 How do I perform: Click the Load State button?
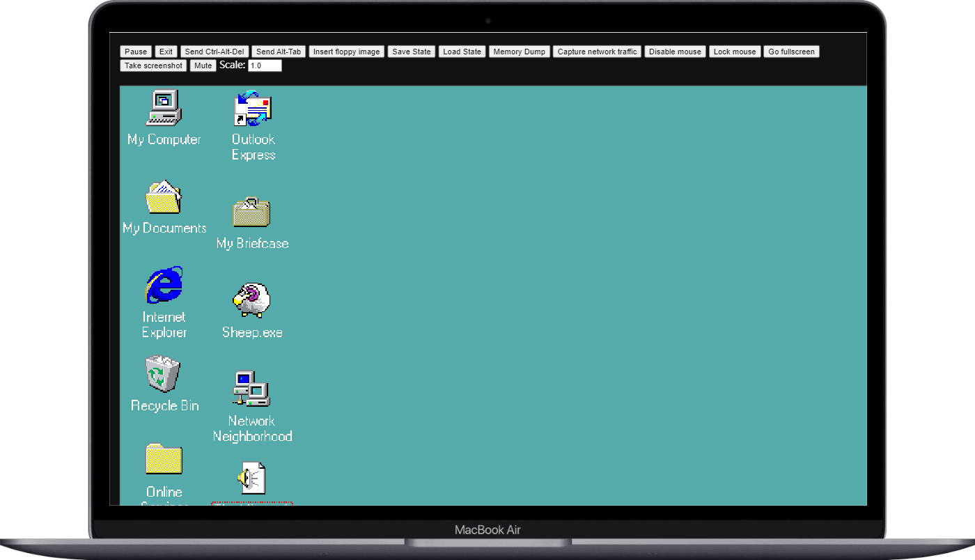pyautogui.click(x=462, y=52)
